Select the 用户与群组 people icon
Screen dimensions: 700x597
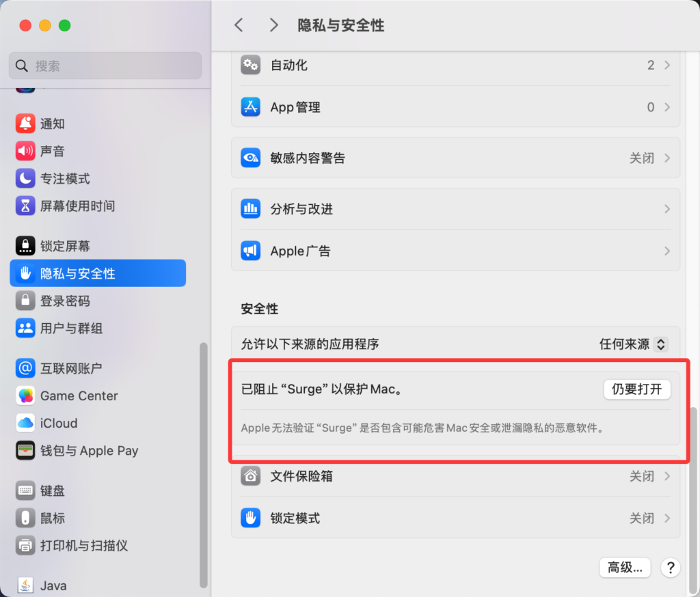[25, 329]
